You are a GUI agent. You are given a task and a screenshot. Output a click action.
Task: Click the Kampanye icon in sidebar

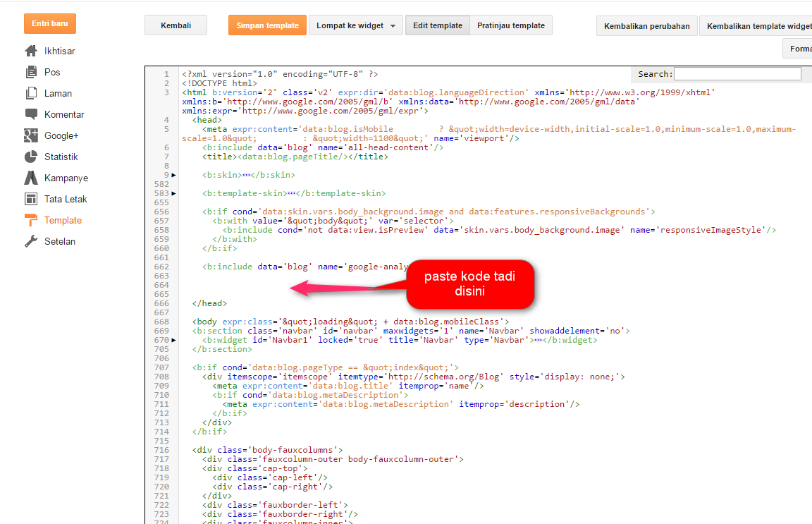(x=31, y=178)
